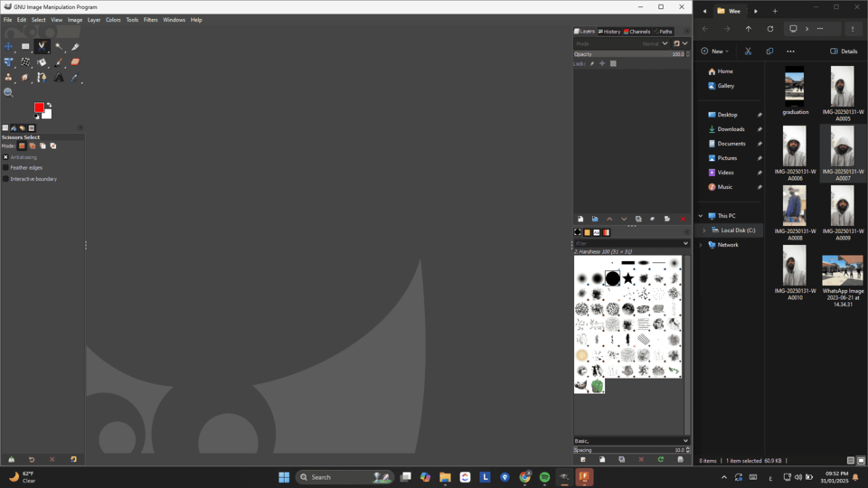Select the Color Picker tool

pos(75,78)
